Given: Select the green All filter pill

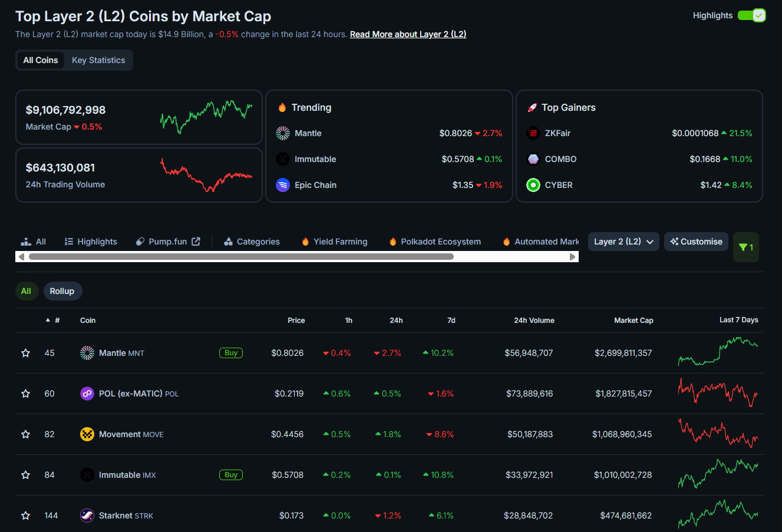Looking at the screenshot, I should pos(27,291).
